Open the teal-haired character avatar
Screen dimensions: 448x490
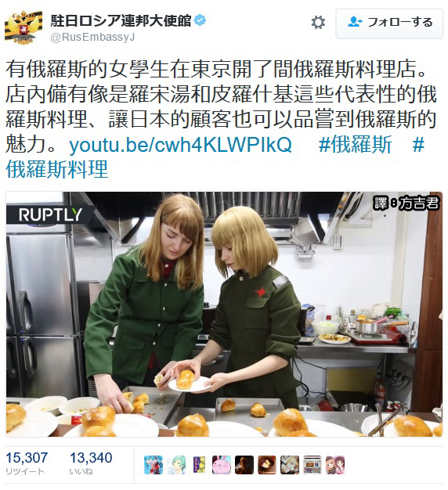click(176, 465)
